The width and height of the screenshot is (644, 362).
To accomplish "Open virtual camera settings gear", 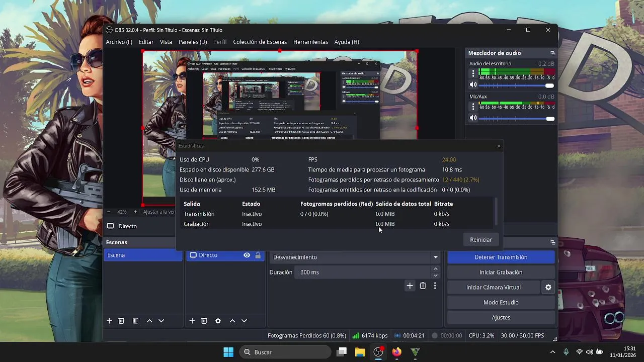I will coord(548,287).
